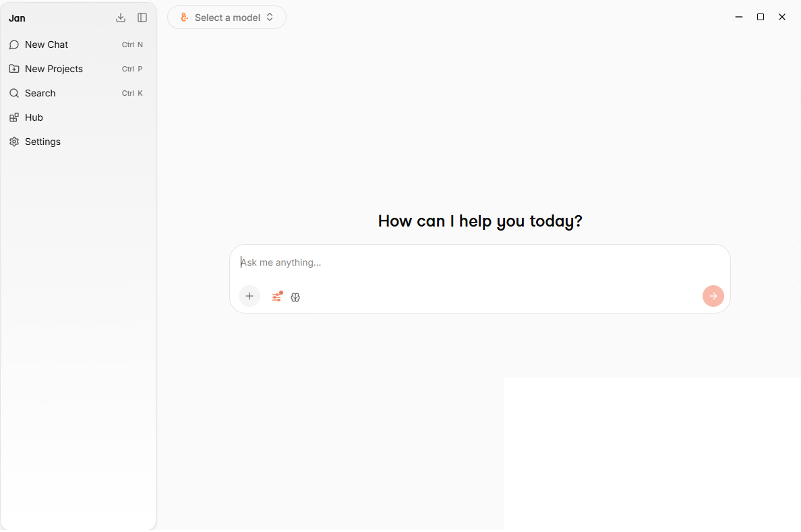Maximize the Jan window
This screenshot has height=532, width=801.
tap(760, 17)
